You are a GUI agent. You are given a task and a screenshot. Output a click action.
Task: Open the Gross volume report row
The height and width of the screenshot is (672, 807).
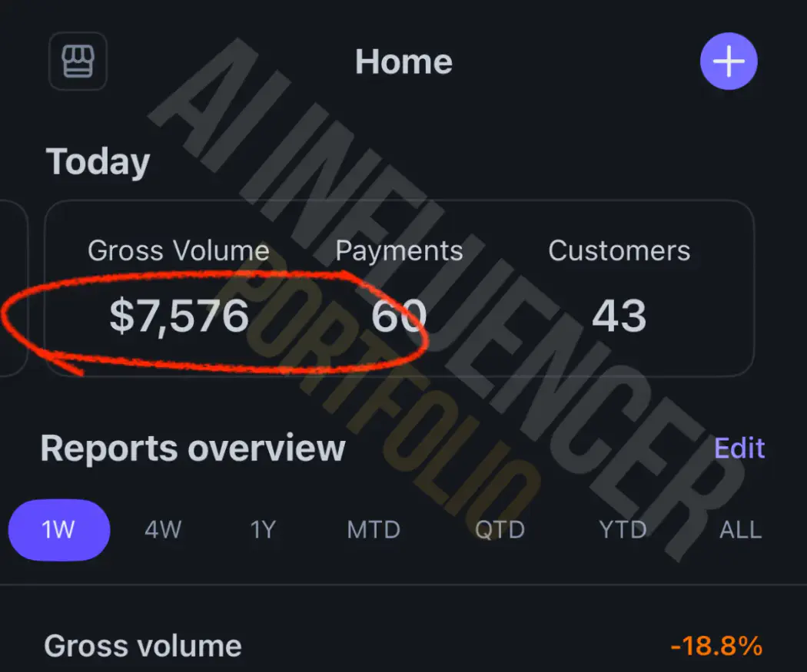point(403,646)
